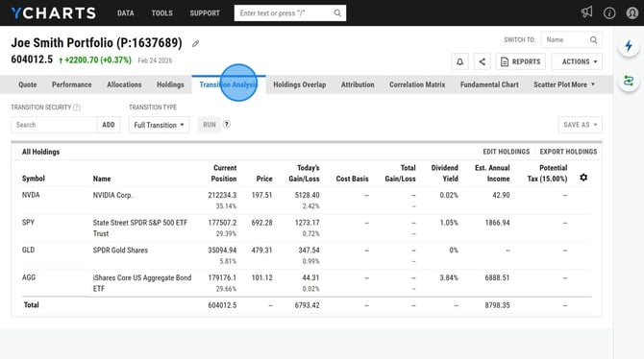Click AGG dividend yield 3.84%

tap(449, 277)
